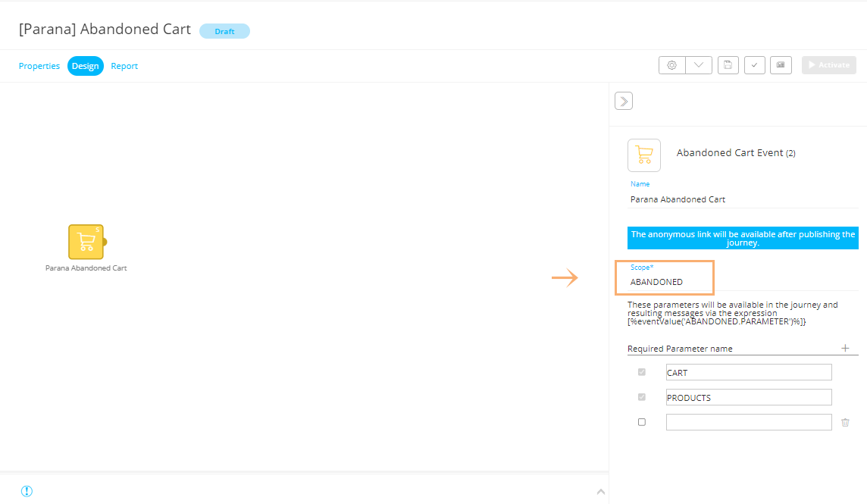Click the Abandoned Cart Event cart icon
The image size is (867, 504).
[643, 155]
